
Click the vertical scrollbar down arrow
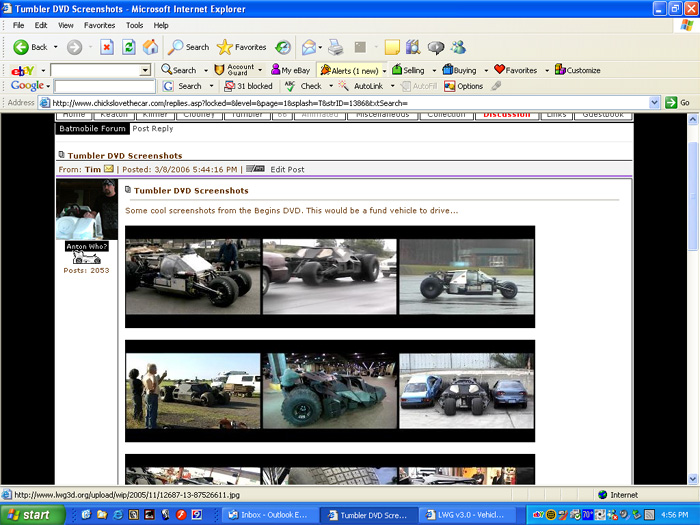[692, 479]
